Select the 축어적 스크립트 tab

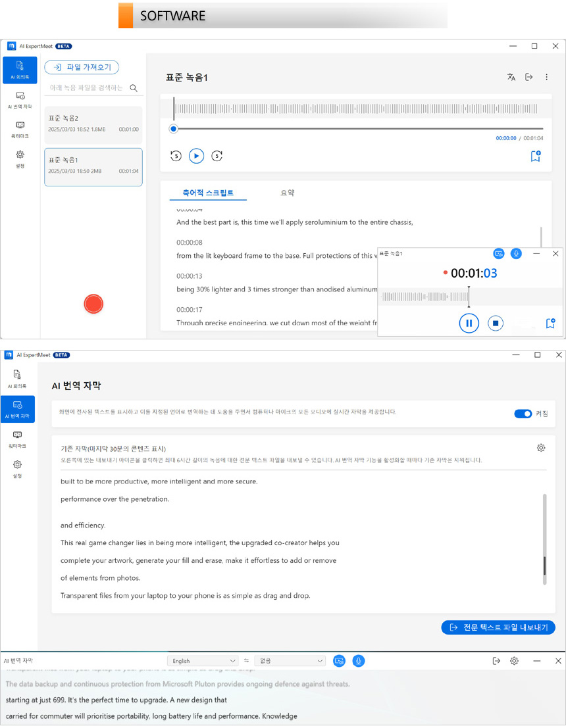[x=208, y=193]
